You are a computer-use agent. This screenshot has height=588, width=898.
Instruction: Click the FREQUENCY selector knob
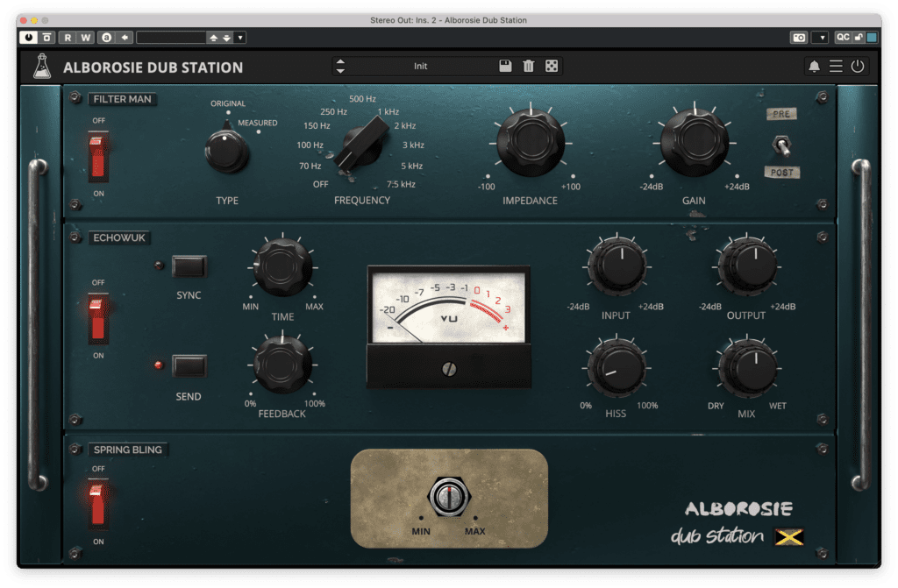pos(362,143)
